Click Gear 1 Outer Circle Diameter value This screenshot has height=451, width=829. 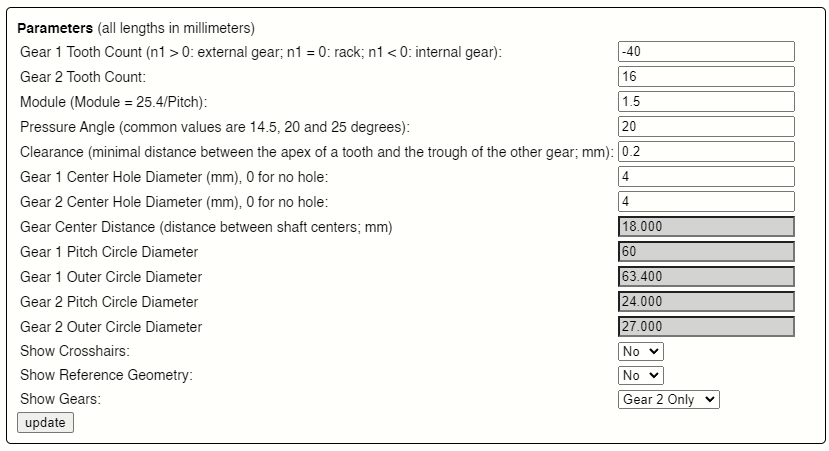(x=706, y=277)
